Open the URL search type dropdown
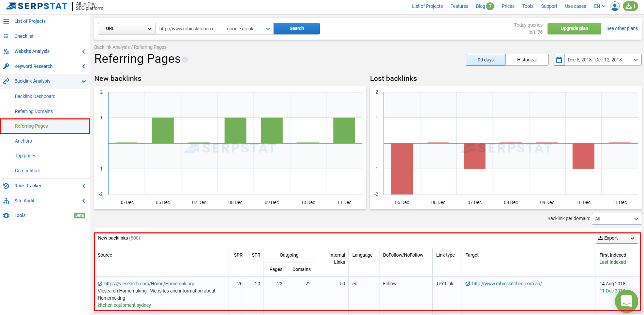The image size is (644, 315). coord(126,29)
